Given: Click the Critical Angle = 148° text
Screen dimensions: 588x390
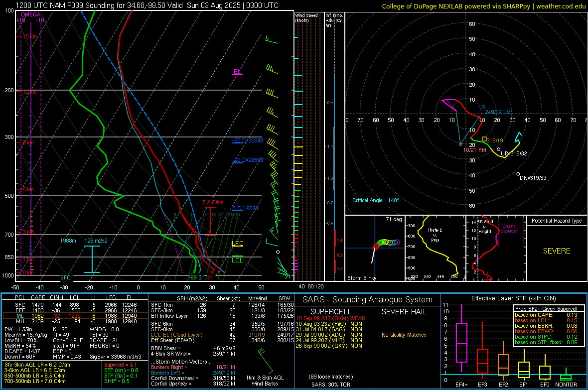Looking at the screenshot, I should (x=376, y=200).
